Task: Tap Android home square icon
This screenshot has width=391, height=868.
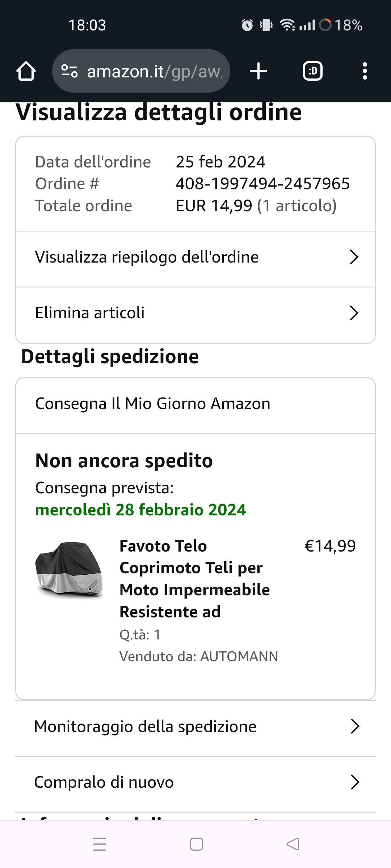Action: [196, 844]
